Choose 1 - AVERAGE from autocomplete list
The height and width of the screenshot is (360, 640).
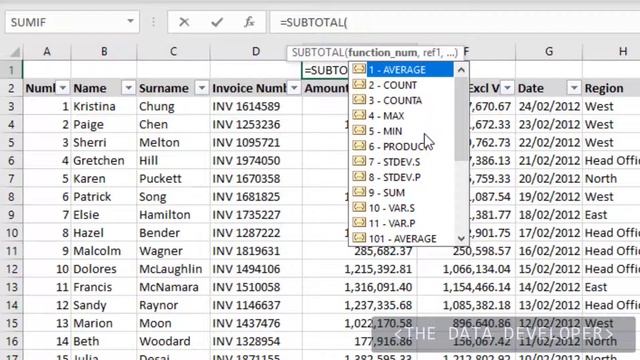coord(402,70)
